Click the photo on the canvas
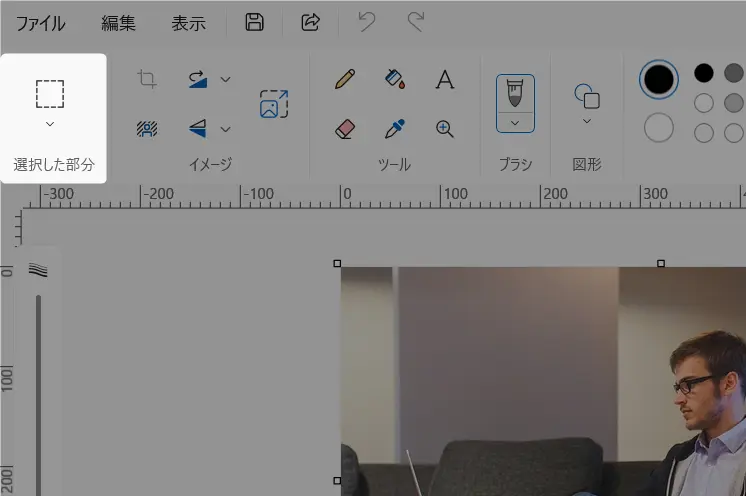This screenshot has height=496, width=746. pos(543,381)
